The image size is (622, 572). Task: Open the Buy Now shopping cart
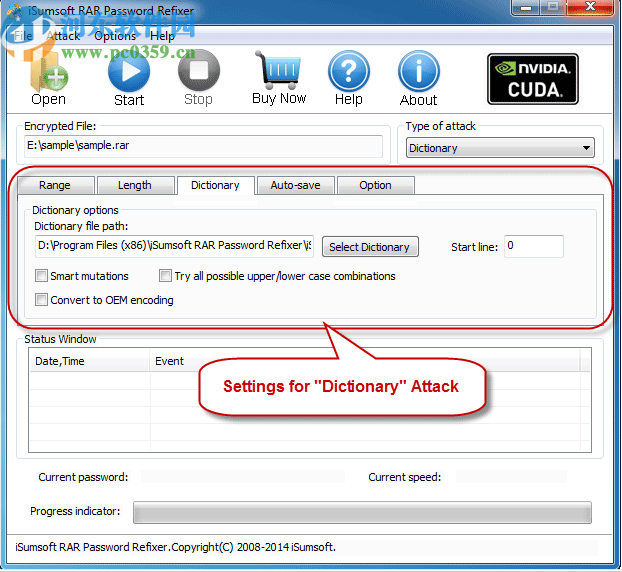pyautogui.click(x=279, y=78)
